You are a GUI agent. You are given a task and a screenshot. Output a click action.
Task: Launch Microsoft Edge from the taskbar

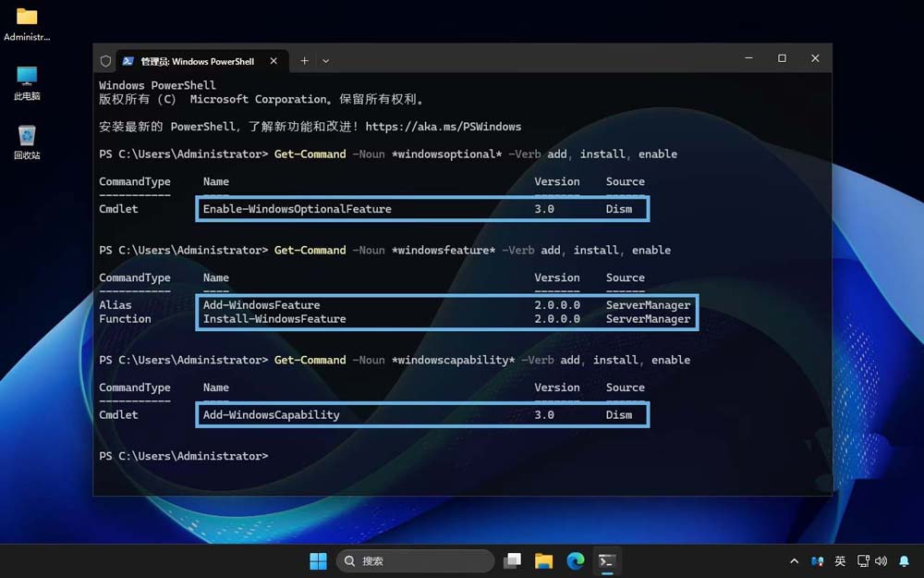click(576, 561)
